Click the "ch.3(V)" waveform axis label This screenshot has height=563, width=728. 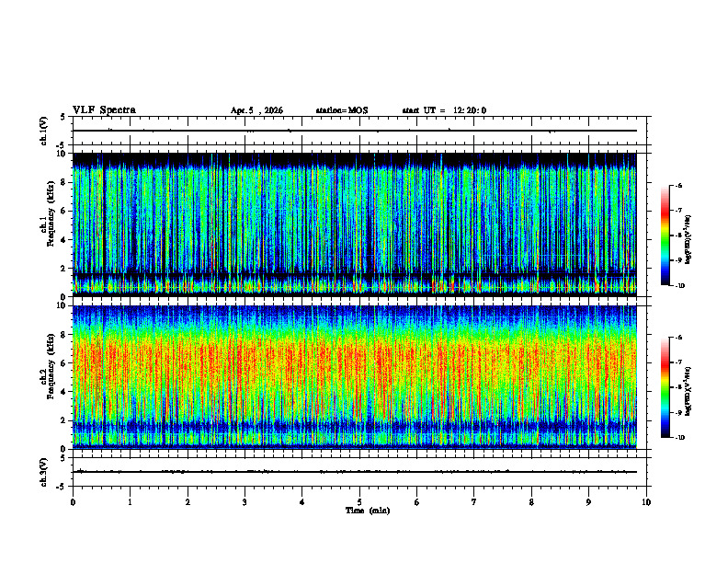tap(44, 472)
